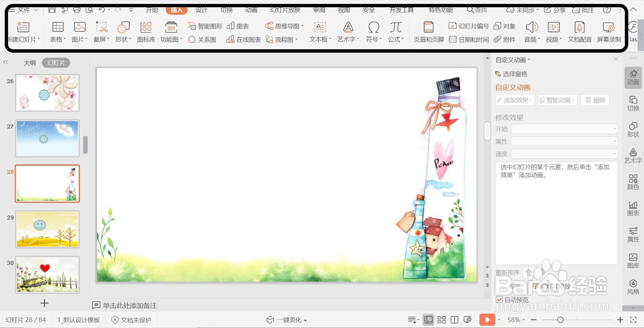The width and height of the screenshot is (644, 328).
Task: Open the 图库 gallery side panel
Action: pyautogui.click(x=633, y=261)
